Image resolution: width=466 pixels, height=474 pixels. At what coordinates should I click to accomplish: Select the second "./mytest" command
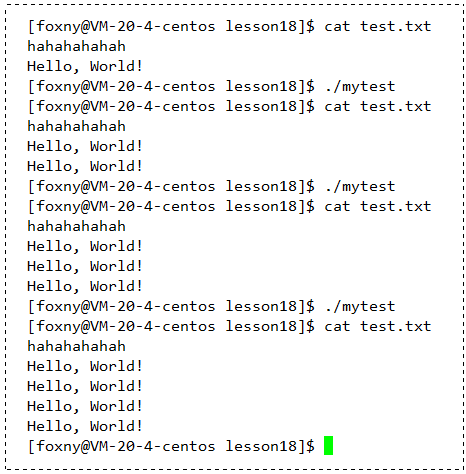[x=360, y=186]
